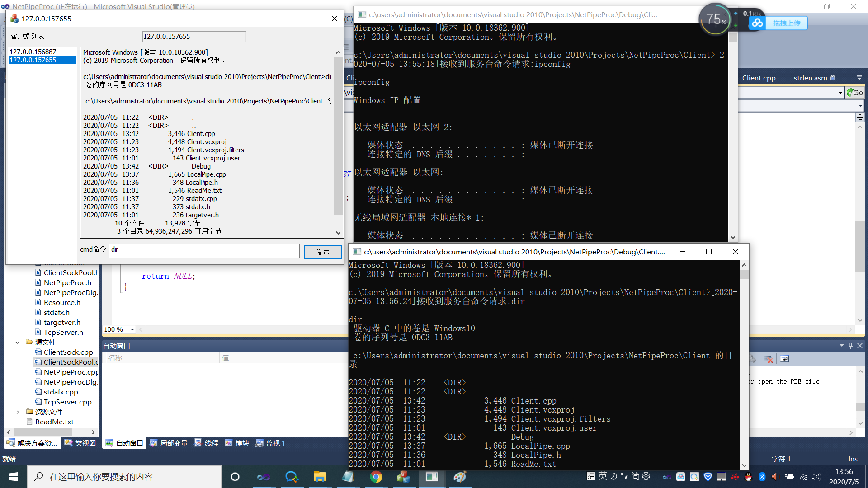Open the editor tab list dropdown arrow
Image resolution: width=868 pixels, height=488 pixels.
pos(859,78)
